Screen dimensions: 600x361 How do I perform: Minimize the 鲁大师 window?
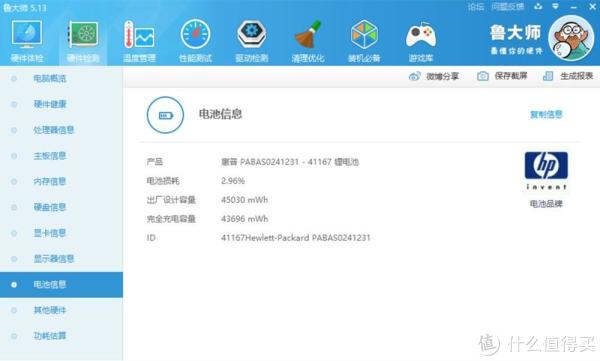click(x=573, y=7)
